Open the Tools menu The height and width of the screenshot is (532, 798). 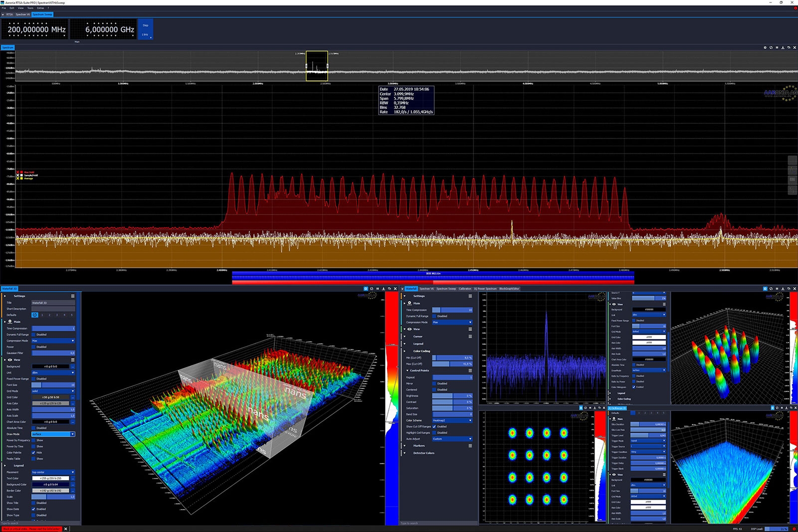pos(30,8)
